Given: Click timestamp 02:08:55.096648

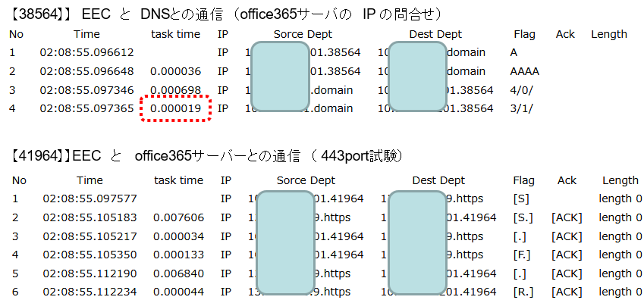Looking at the screenshot, I should coord(86,71).
